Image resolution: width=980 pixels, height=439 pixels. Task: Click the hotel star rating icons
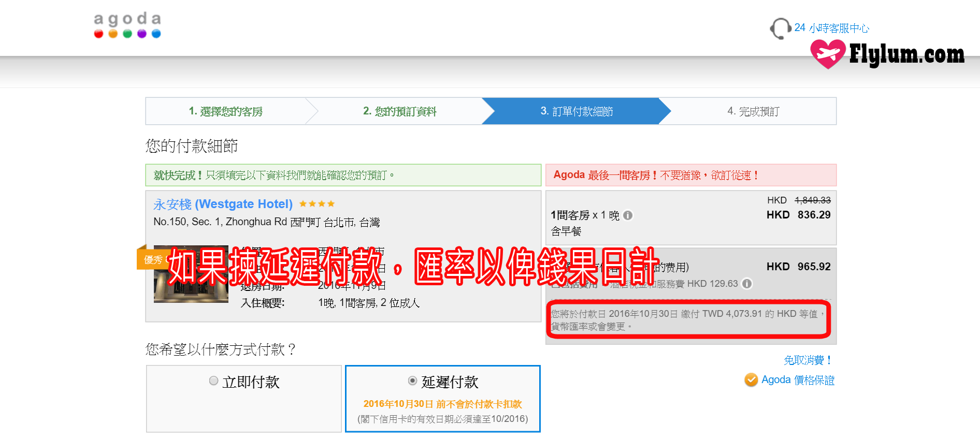click(x=317, y=204)
